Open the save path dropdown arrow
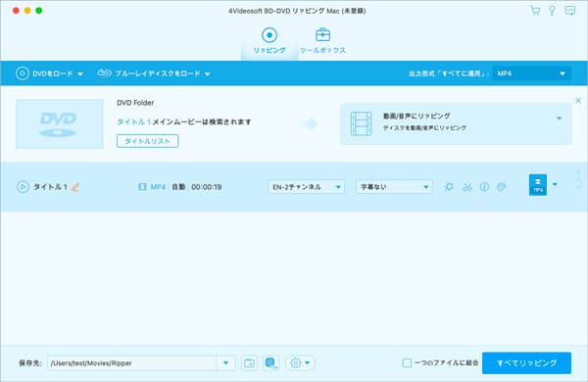 click(x=225, y=362)
